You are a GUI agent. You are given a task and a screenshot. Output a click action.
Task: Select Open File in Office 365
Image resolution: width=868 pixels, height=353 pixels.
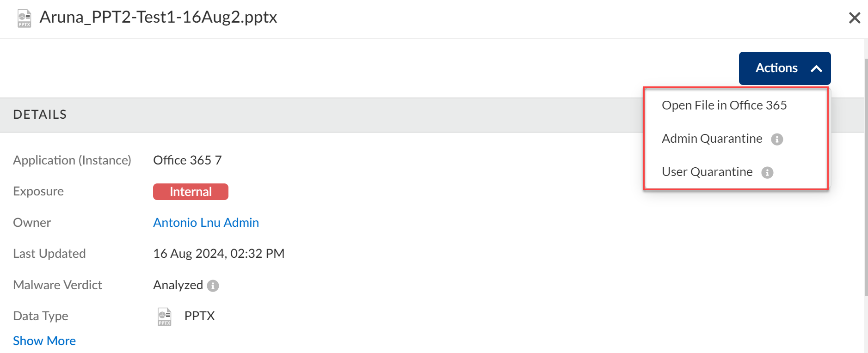(x=724, y=105)
